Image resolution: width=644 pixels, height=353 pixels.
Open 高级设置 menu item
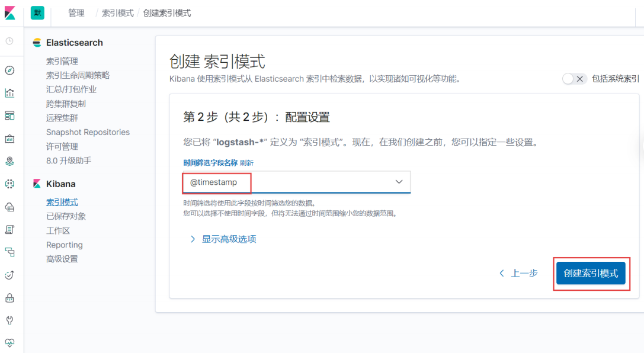62,259
